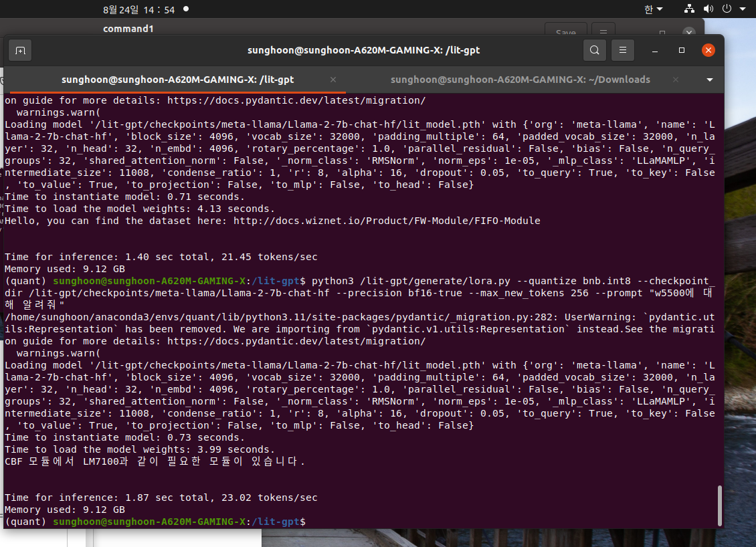Click the command1 window title
Screen dimensions: 756x547
coord(128,29)
